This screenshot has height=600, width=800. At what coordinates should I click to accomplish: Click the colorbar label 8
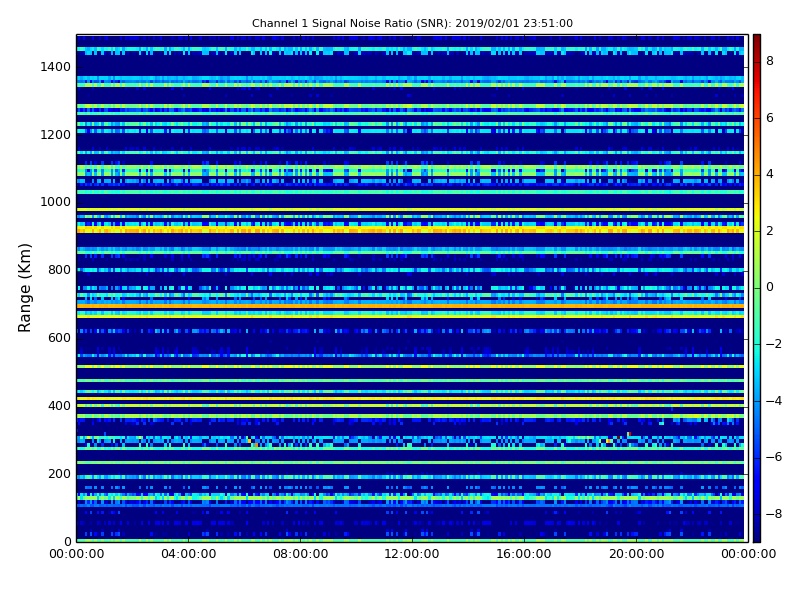tap(770, 61)
